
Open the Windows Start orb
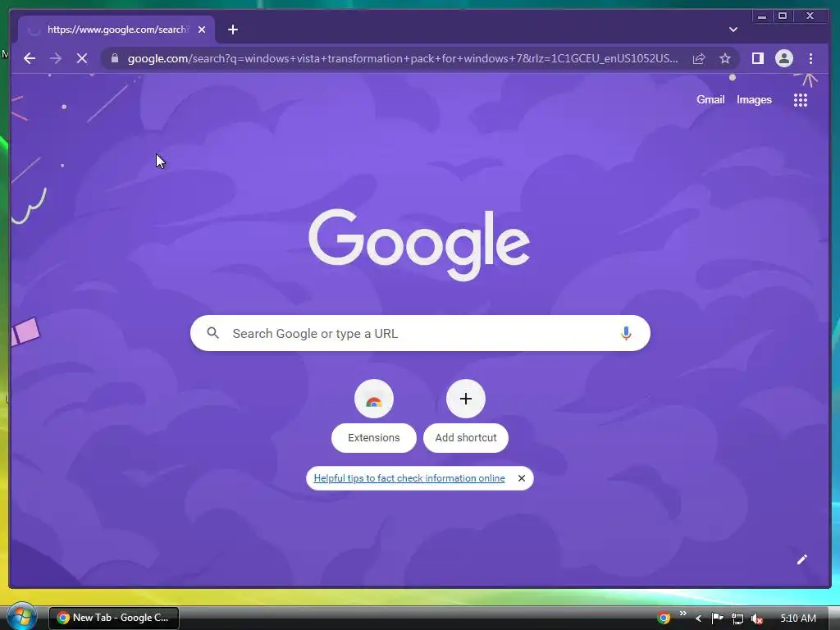[22, 617]
